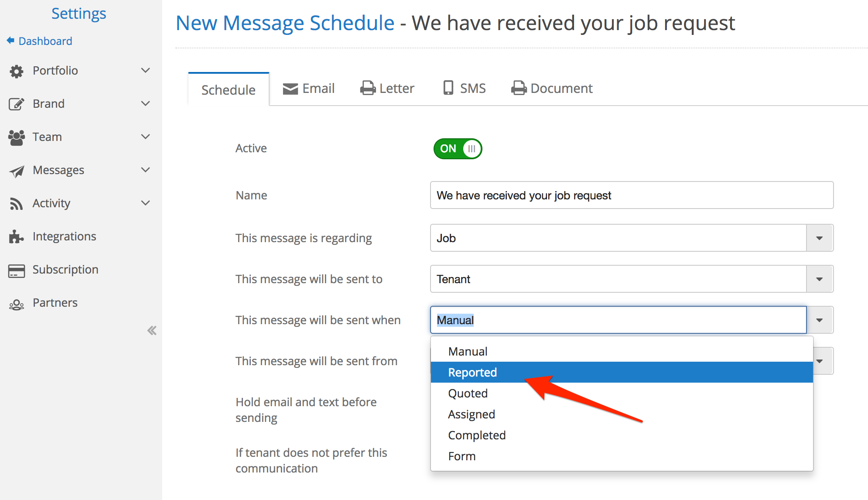Toggle the Active ON/OFF switch
Image resolution: width=868 pixels, height=500 pixels.
pos(458,148)
